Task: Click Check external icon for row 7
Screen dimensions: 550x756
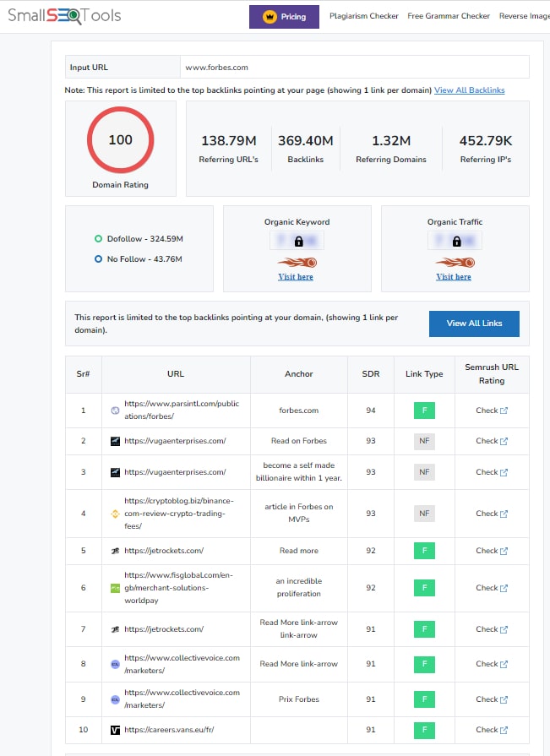Action: [x=504, y=629]
